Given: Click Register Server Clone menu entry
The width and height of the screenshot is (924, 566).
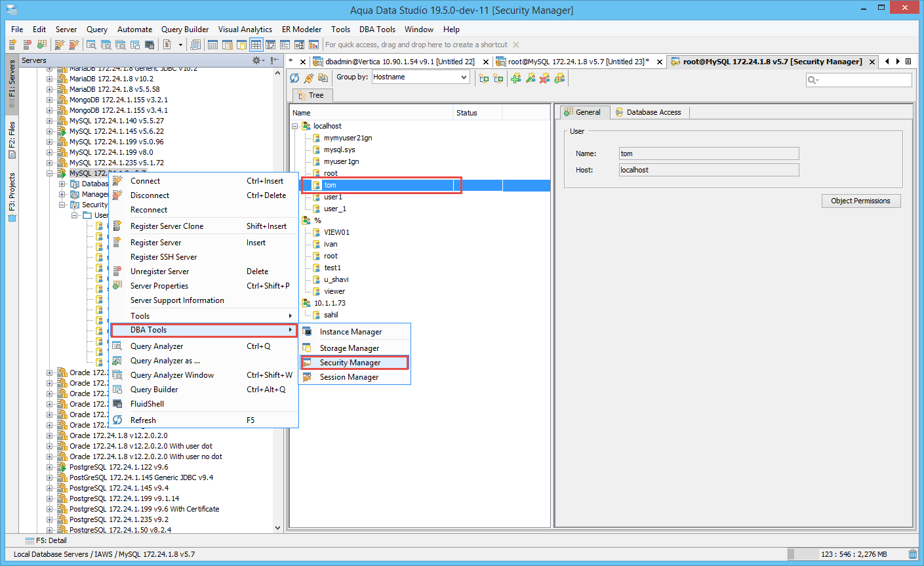Looking at the screenshot, I should 203,226.
